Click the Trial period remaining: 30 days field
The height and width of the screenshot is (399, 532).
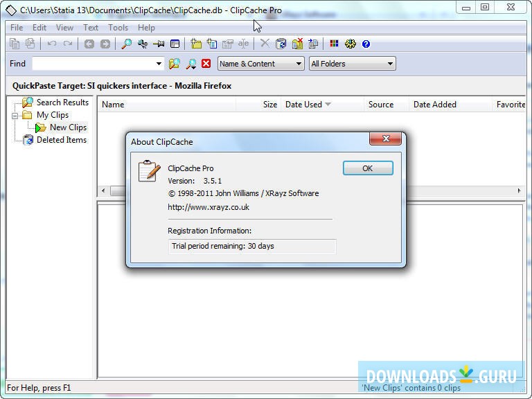[252, 247]
